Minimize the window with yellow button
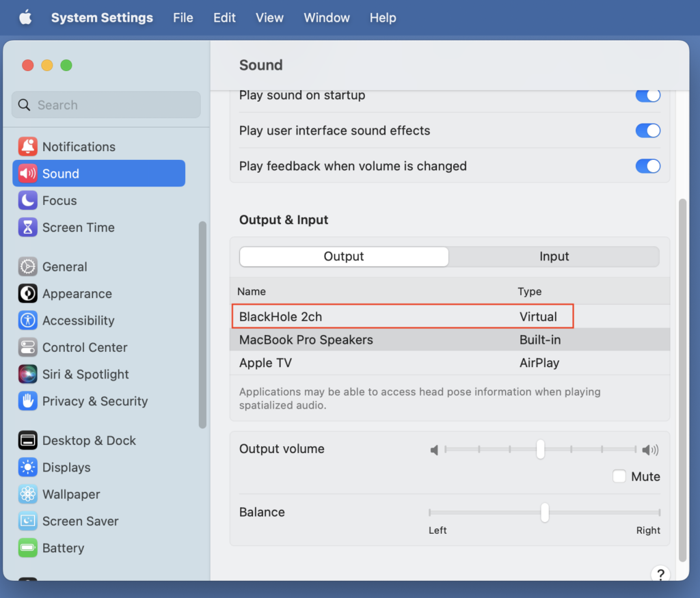 (x=47, y=65)
